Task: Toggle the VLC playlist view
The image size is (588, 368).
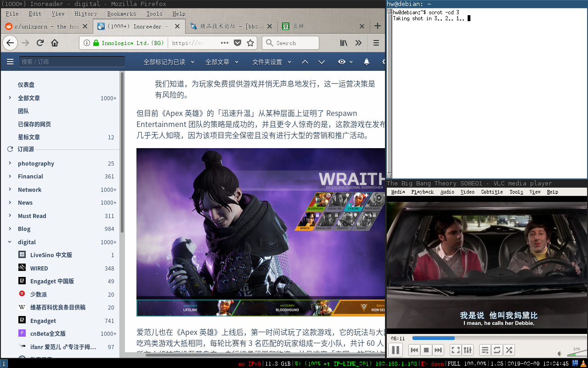Action: (x=485, y=350)
